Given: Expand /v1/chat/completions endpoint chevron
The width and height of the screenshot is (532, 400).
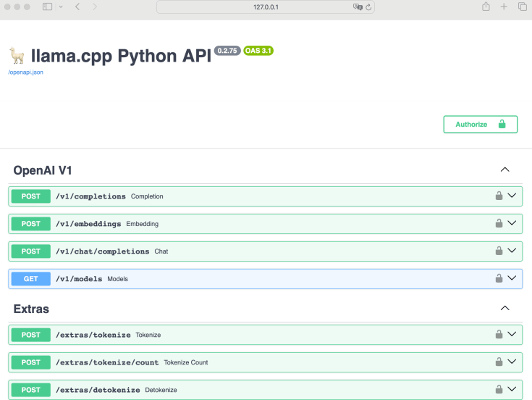Looking at the screenshot, I should (x=512, y=250).
